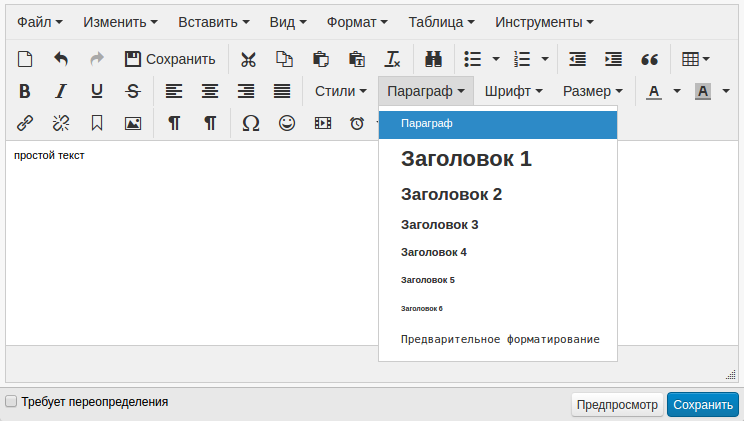
Task: Insert a bulleted list
Action: click(x=473, y=59)
